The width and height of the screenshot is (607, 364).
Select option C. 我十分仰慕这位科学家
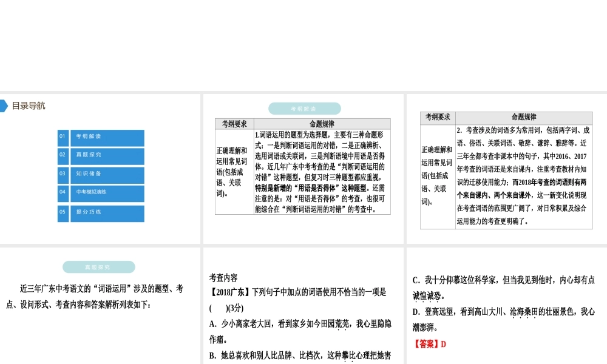coord(504,288)
